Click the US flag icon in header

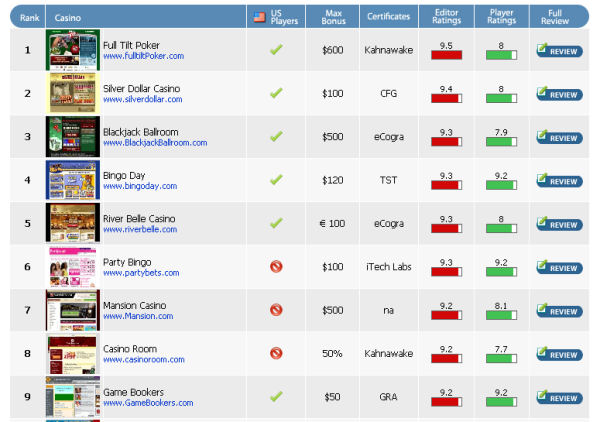(x=259, y=17)
